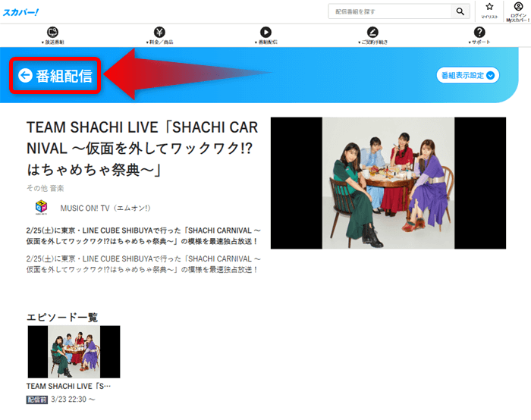This screenshot has width=531, height=420.
Task: Click the MUSIC ON! TV channel logo
Action: pos(41,207)
